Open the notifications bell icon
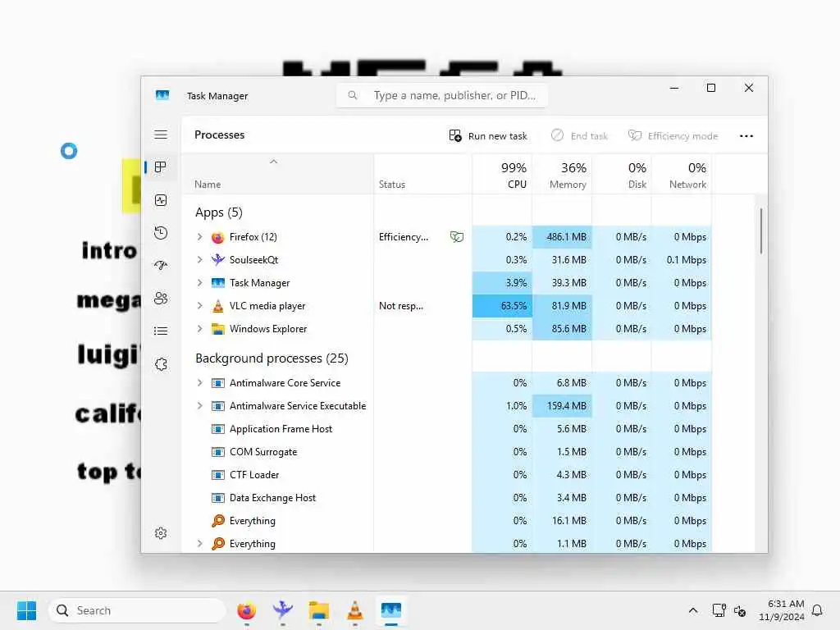 coord(817,610)
